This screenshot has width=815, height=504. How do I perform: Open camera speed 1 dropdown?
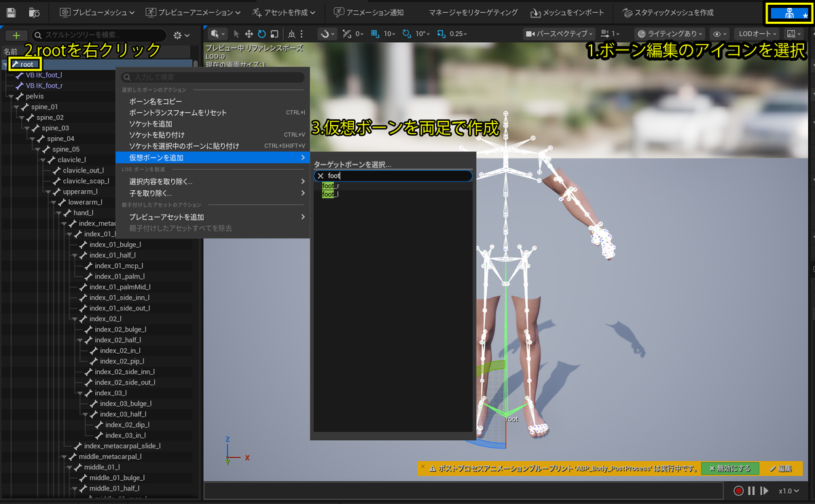[x=609, y=33]
